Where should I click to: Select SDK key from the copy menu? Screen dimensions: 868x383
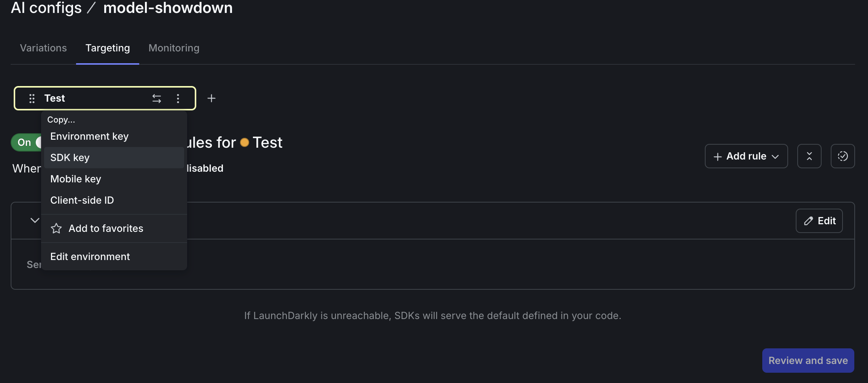coord(70,157)
